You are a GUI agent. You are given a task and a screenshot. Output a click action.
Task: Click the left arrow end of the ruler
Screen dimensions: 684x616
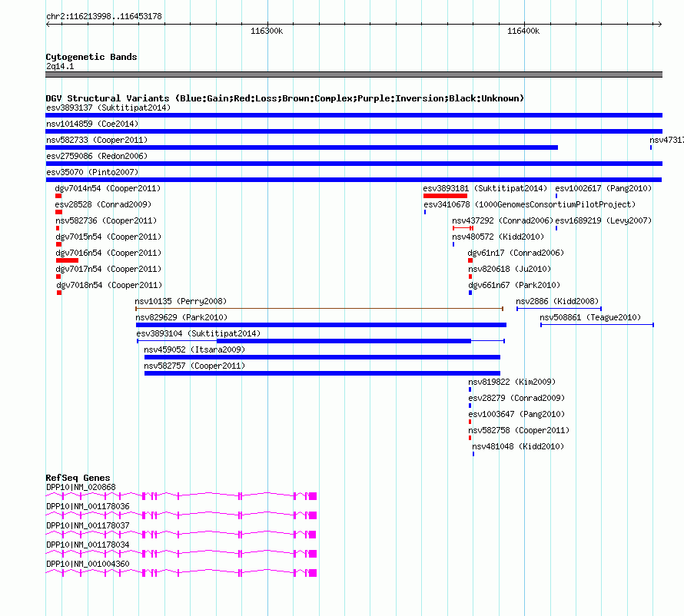pyautogui.click(x=48, y=24)
